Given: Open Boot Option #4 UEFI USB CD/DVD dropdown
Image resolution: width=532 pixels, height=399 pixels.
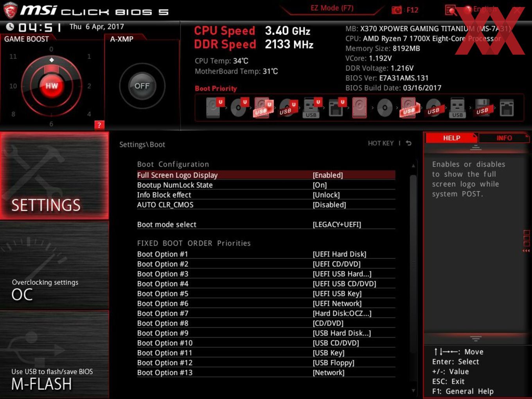Looking at the screenshot, I should (x=344, y=284).
